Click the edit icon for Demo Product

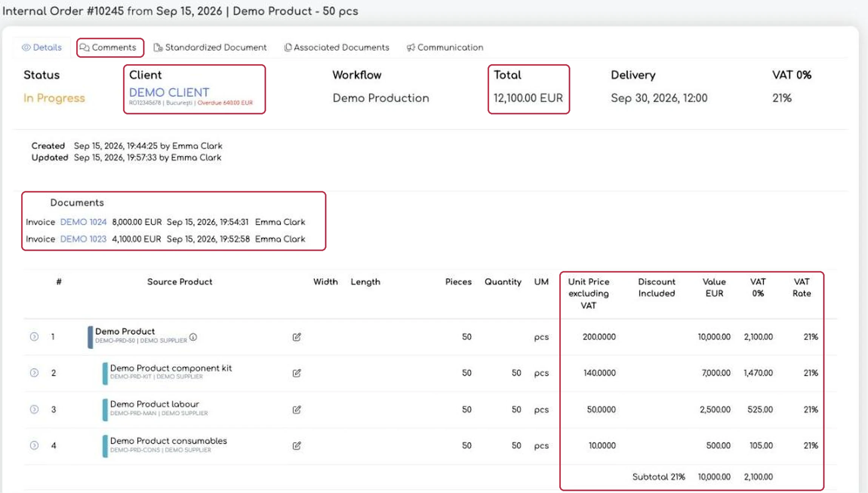tap(297, 337)
